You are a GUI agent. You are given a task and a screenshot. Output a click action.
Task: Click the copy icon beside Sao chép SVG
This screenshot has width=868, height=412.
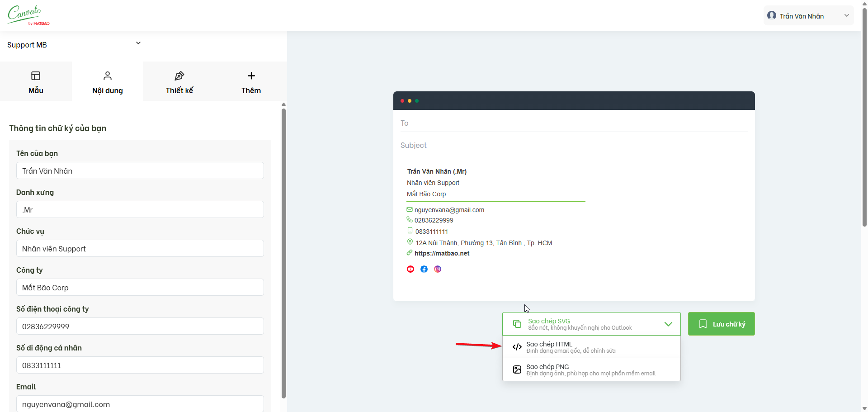(x=517, y=324)
